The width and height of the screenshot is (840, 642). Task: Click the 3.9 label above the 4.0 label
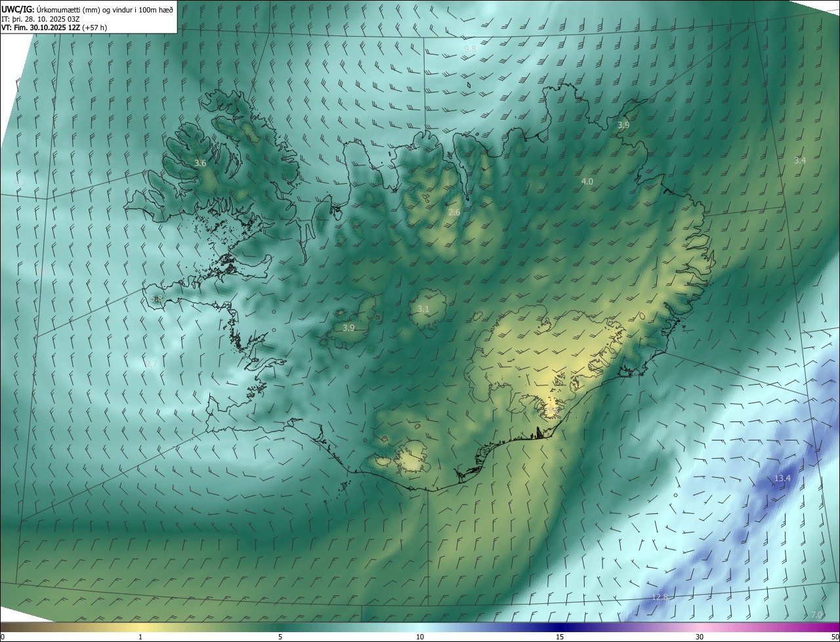point(623,125)
